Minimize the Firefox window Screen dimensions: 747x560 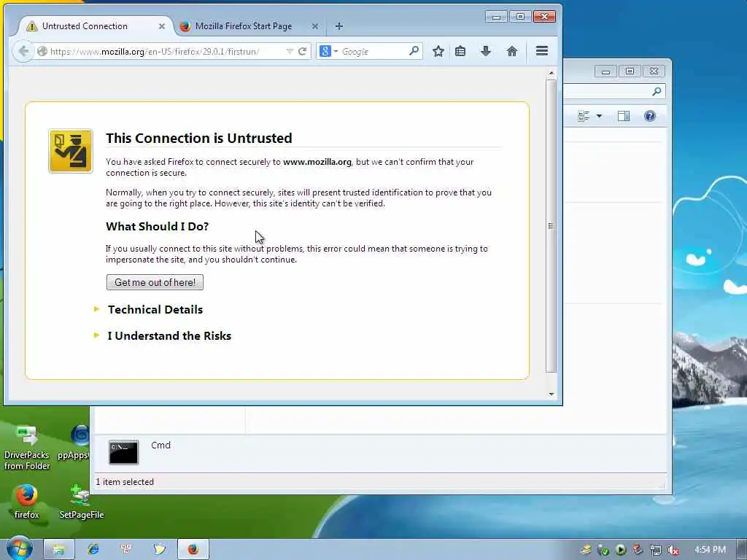tap(496, 17)
